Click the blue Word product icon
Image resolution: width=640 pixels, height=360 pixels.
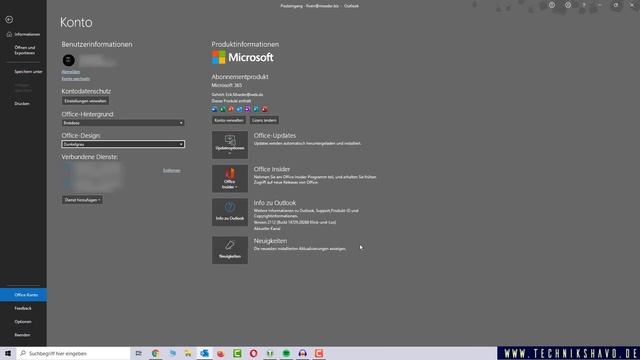point(214,109)
